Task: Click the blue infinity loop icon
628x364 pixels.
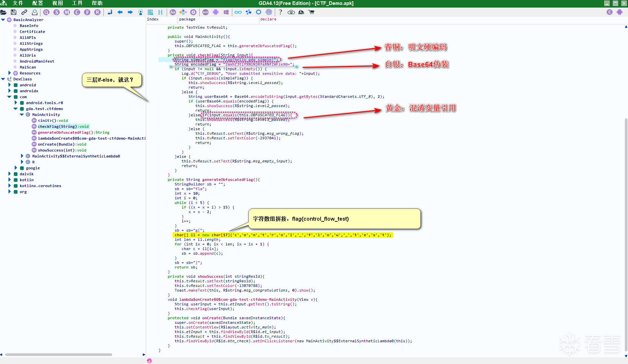Action: coord(238,12)
